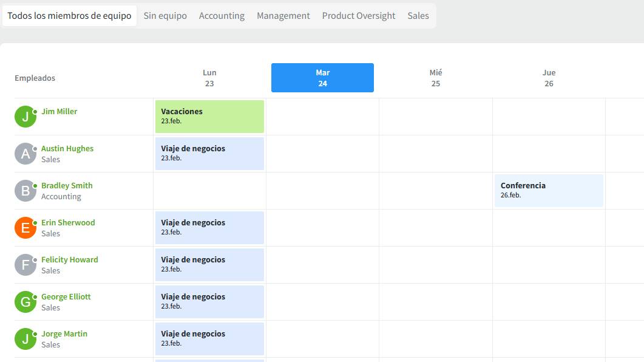Click the Lun 23 day header
The image size is (644, 362).
coord(209,78)
